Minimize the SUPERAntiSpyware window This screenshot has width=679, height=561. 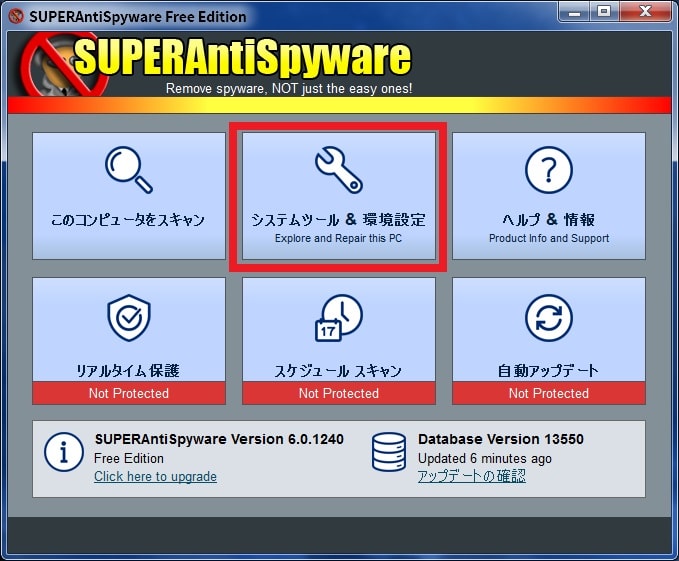click(574, 12)
